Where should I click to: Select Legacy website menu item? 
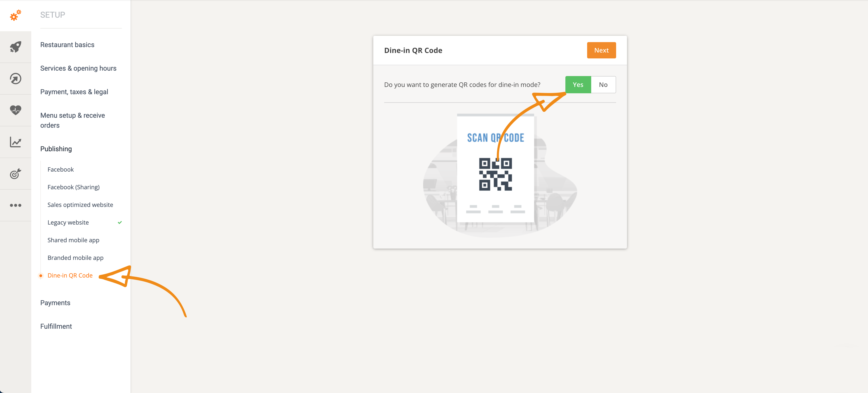click(68, 223)
